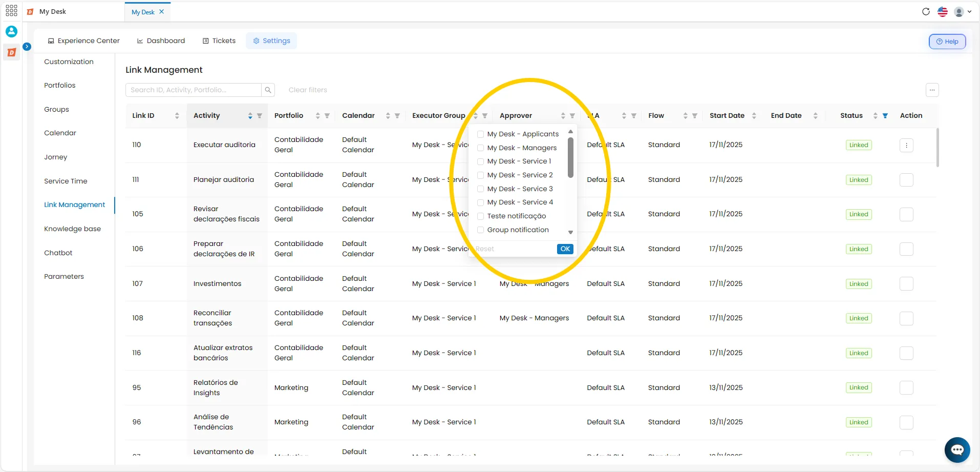Sort by the End Date column arrows
Screen dimensions: 980x472
tap(815, 116)
